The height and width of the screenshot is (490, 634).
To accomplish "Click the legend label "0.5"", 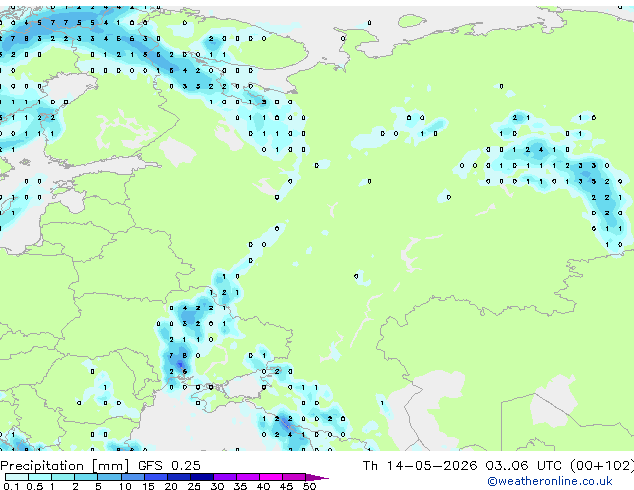I will pos(34,486).
